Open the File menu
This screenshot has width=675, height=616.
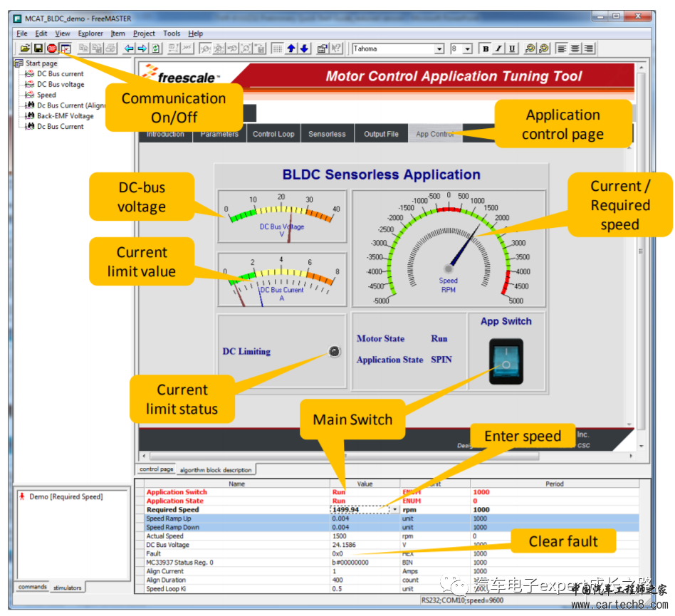(x=22, y=33)
